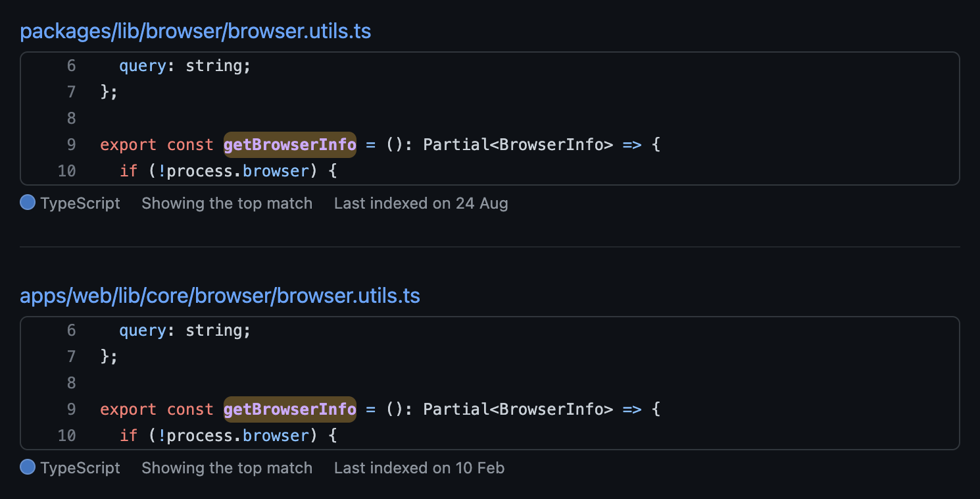
Task: Click 'Last indexed on 10 Feb' text
Action: tap(419, 467)
